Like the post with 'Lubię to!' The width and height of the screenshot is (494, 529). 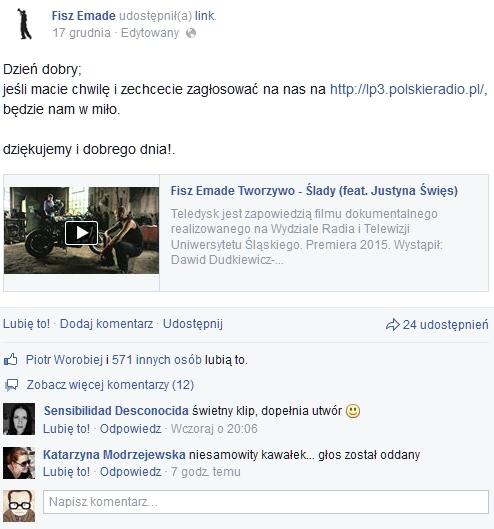[x=26, y=324]
